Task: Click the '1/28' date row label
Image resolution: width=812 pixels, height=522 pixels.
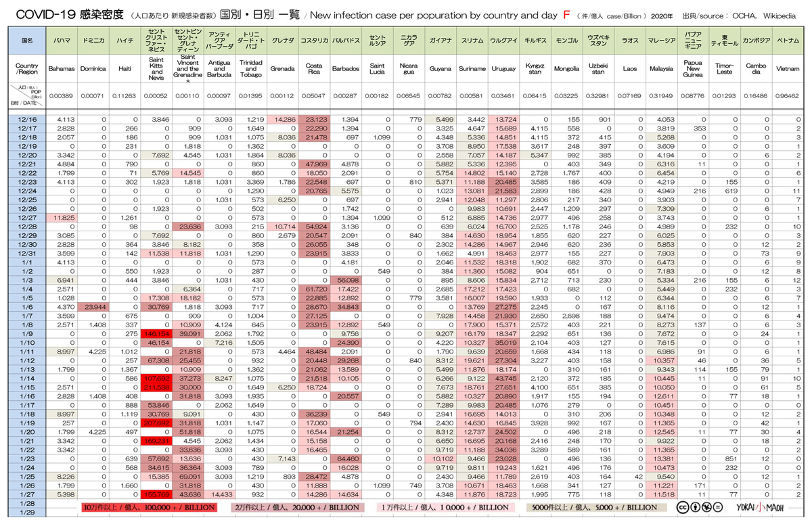Action: (x=27, y=504)
